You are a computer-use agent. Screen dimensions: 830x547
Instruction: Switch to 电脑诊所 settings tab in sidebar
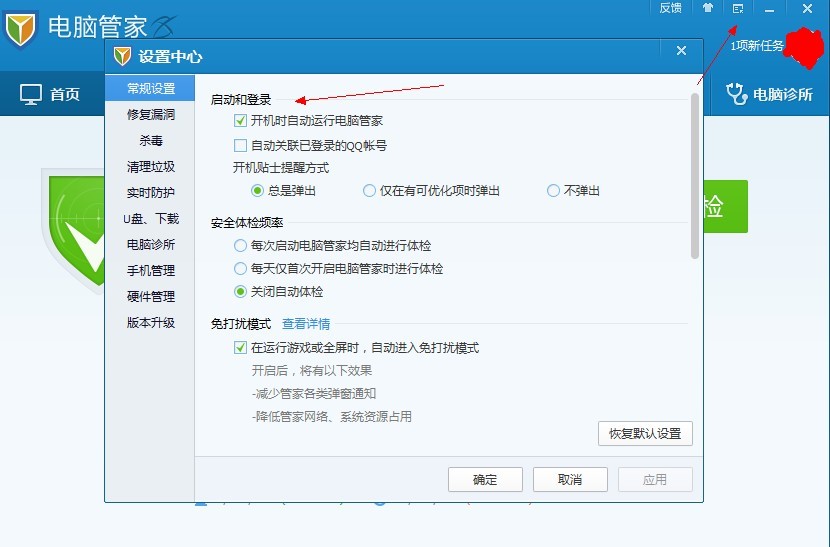(150, 245)
